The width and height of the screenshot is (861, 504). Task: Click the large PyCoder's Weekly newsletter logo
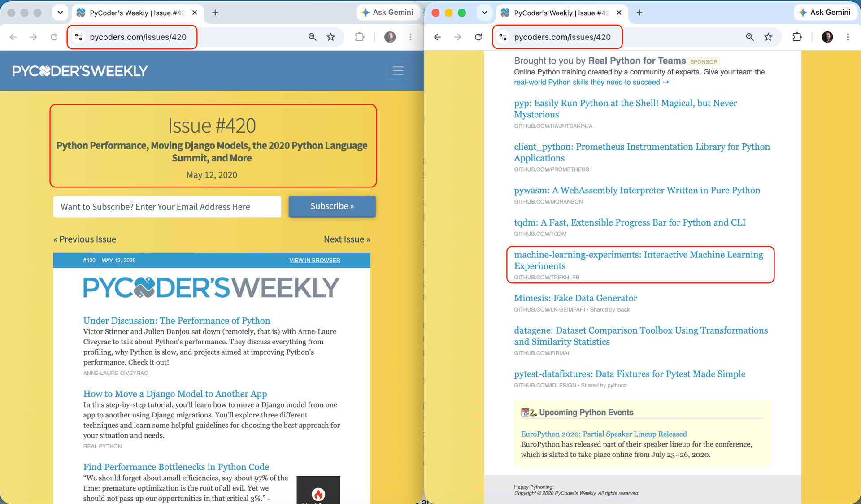pos(212,287)
